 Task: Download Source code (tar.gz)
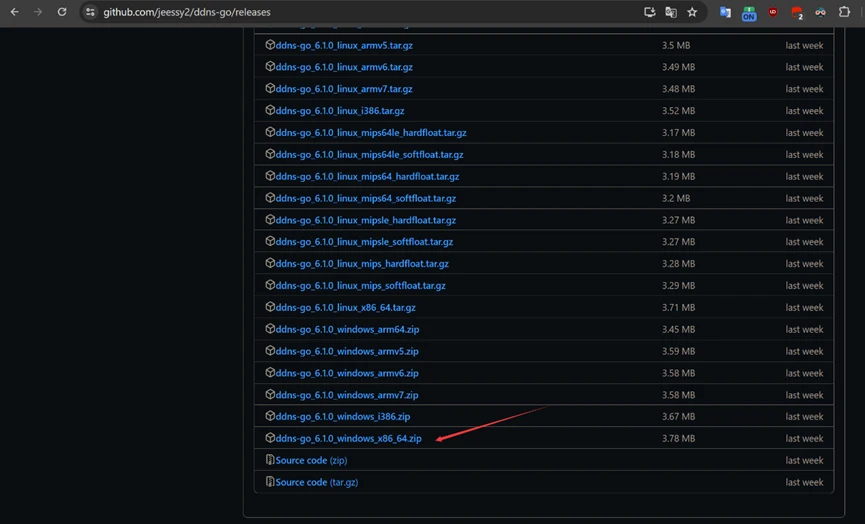point(317,482)
